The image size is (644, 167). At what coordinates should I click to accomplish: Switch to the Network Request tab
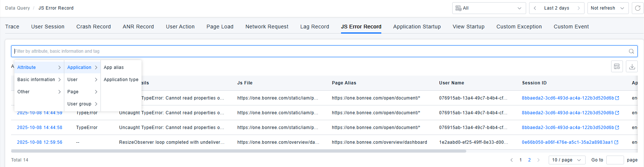[267, 27]
